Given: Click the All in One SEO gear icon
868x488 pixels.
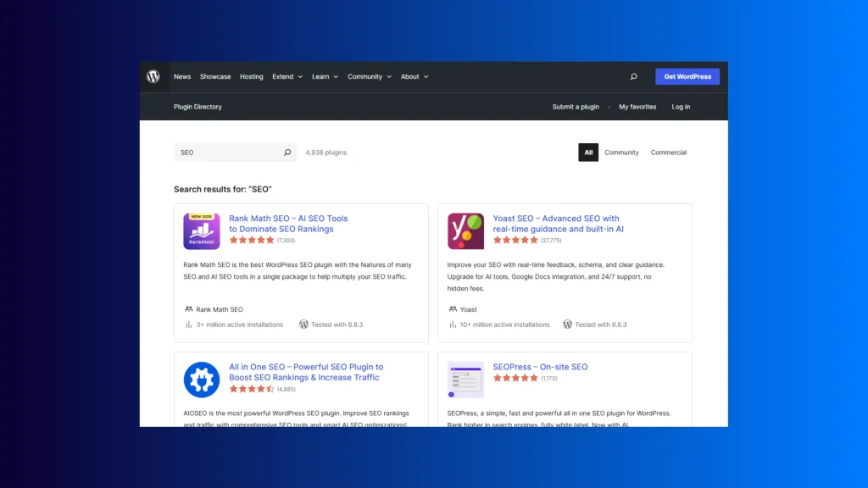Looking at the screenshot, I should tap(201, 380).
